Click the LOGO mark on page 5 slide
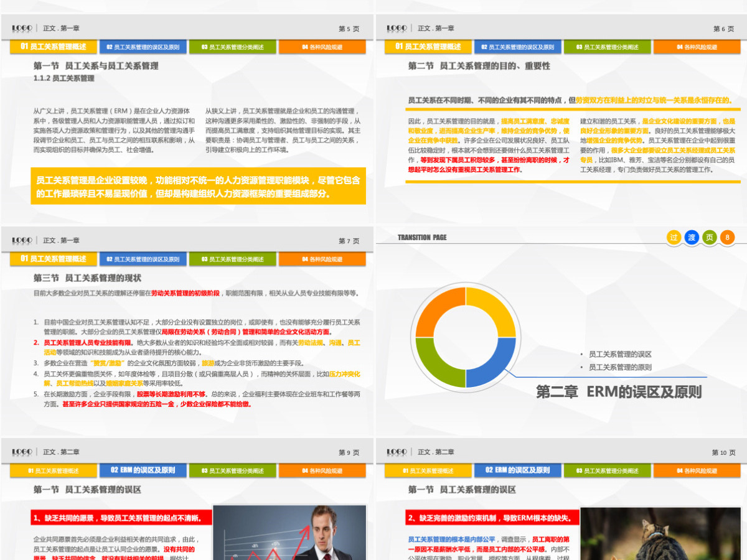This screenshot has width=747, height=560. [x=22, y=28]
